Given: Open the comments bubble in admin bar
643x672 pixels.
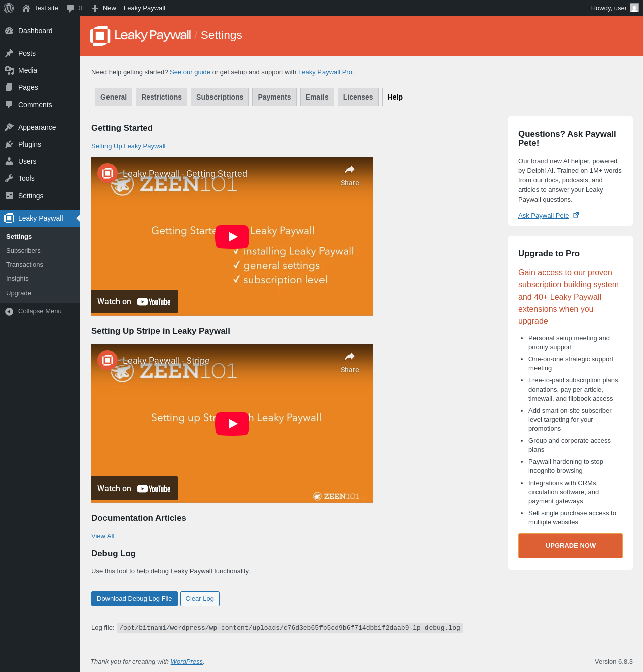Looking at the screenshot, I should 71,8.
